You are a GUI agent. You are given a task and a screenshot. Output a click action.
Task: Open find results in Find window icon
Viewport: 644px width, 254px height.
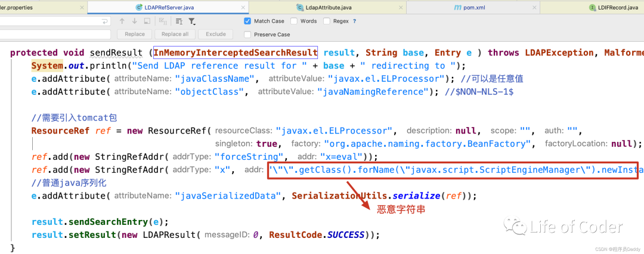point(147,21)
